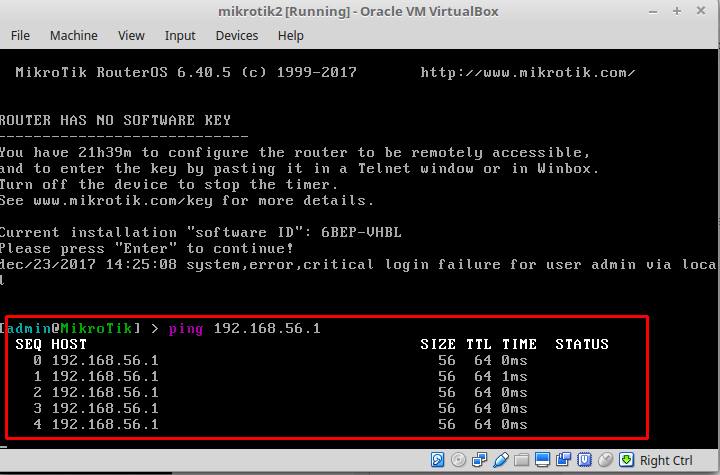
Task: Open the File menu
Action: [x=20, y=35]
